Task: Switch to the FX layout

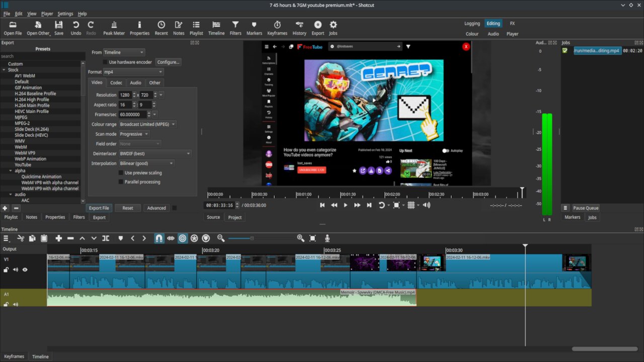Action: (x=512, y=24)
